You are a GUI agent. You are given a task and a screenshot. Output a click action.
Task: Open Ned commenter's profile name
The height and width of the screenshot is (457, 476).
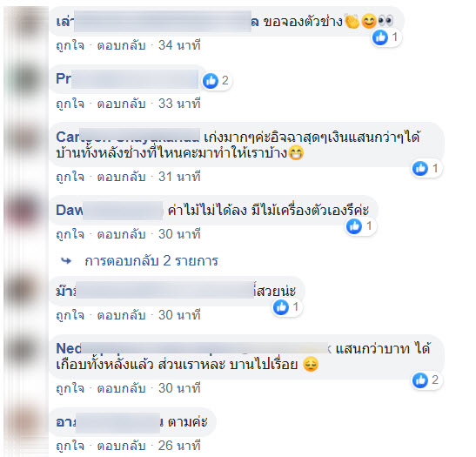[193, 348]
